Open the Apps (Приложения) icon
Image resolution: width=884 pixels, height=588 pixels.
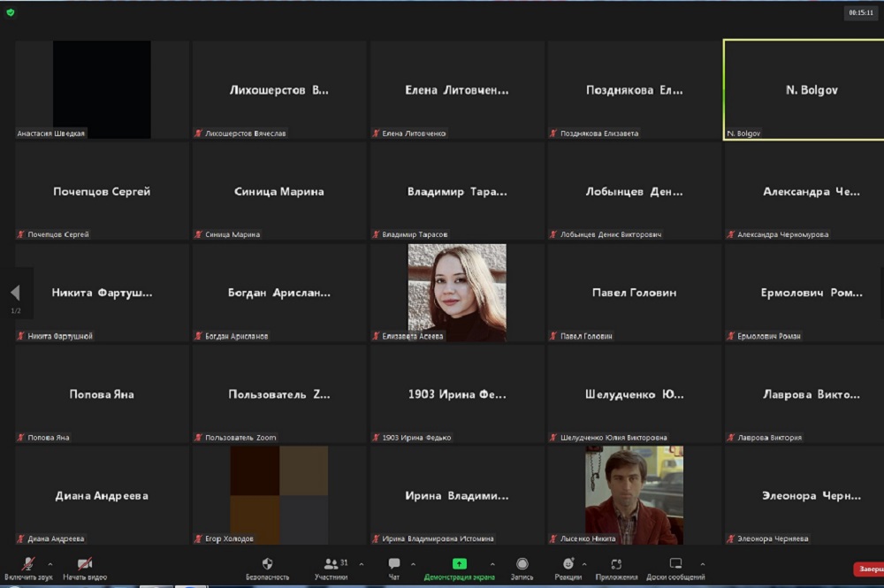click(616, 564)
